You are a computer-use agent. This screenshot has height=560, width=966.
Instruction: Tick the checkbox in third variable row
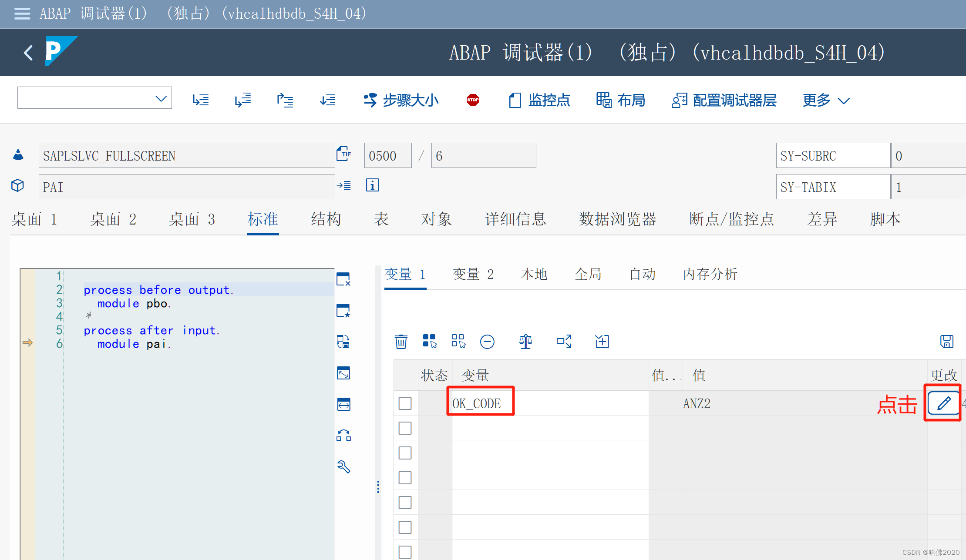(405, 453)
